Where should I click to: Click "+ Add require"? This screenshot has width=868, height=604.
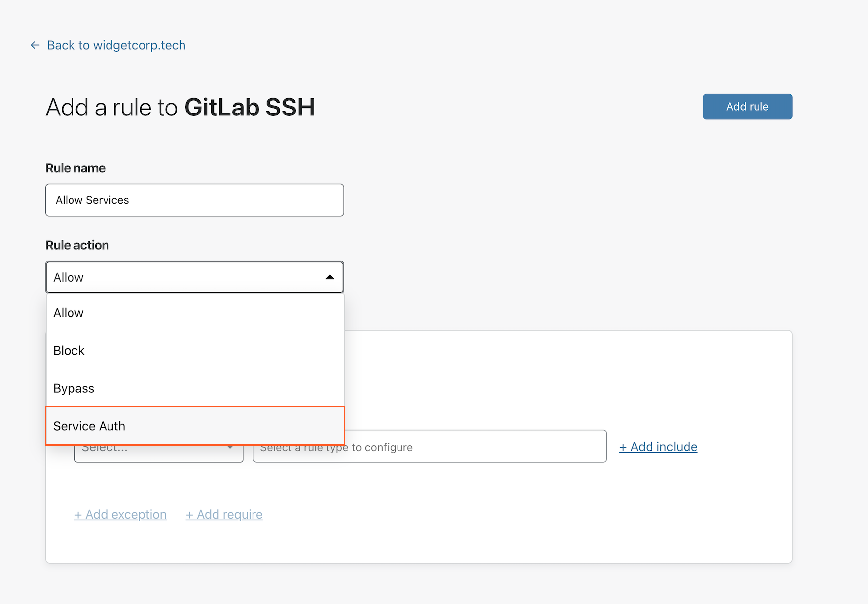224,514
